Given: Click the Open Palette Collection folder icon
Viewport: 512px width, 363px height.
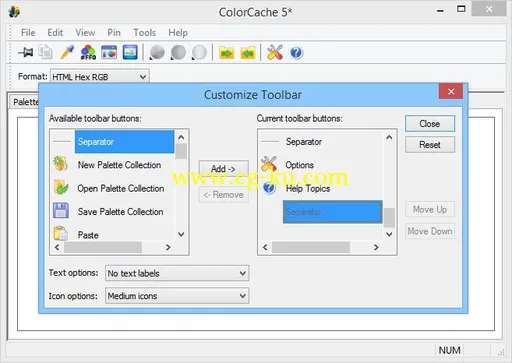Looking at the screenshot, I should click(61, 187).
